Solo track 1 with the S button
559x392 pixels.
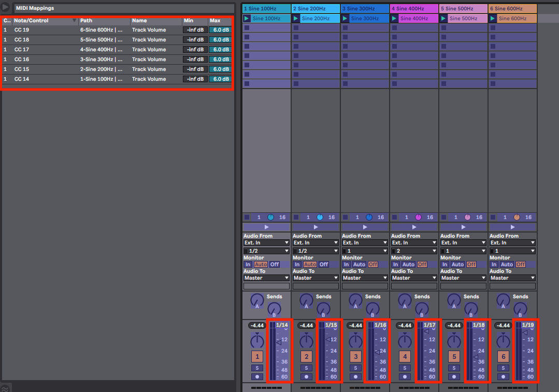(257, 368)
